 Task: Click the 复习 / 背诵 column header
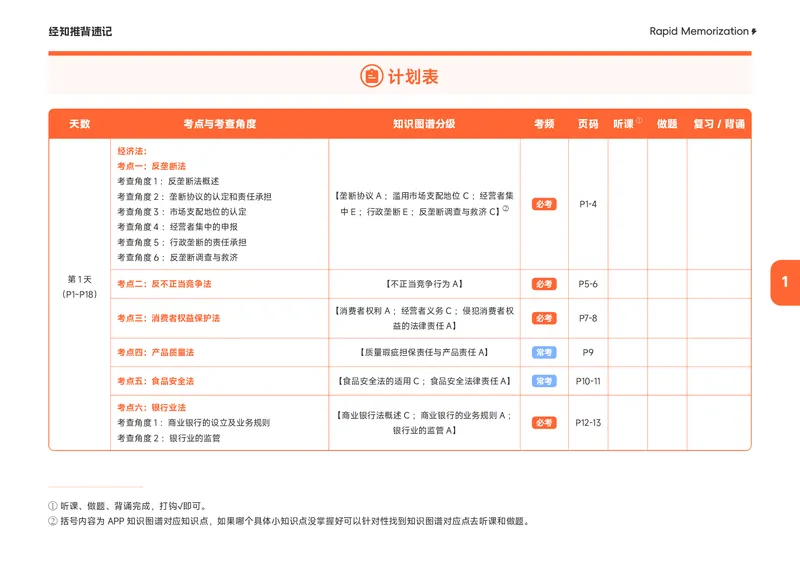point(719,124)
